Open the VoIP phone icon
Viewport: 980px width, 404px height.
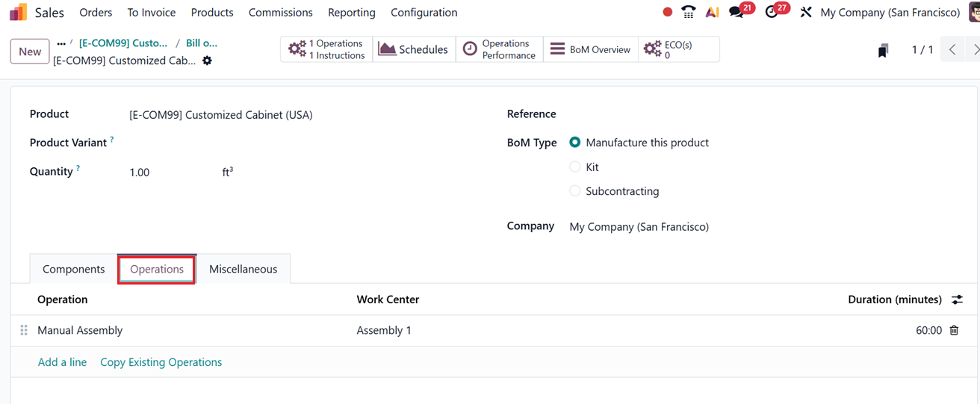click(x=689, y=12)
